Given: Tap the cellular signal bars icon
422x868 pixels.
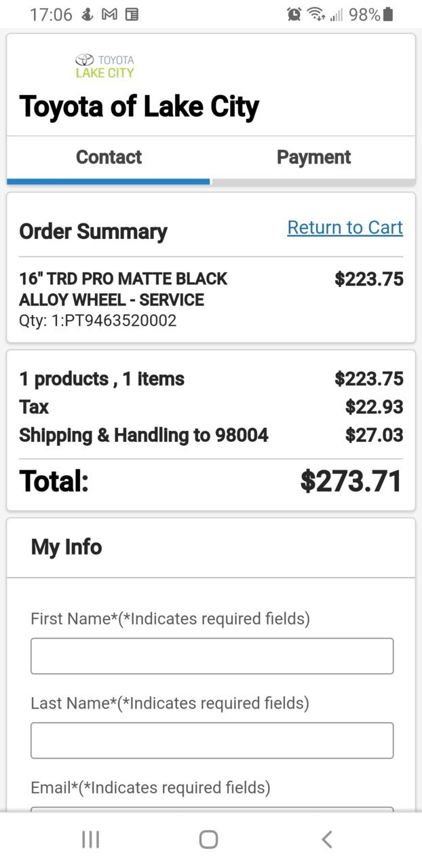Looking at the screenshot, I should pos(337,14).
